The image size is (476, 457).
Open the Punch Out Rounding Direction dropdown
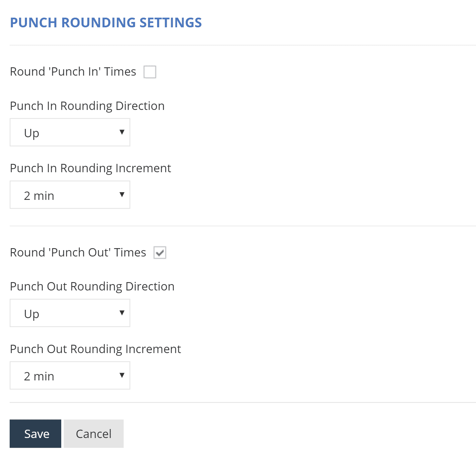click(x=70, y=313)
